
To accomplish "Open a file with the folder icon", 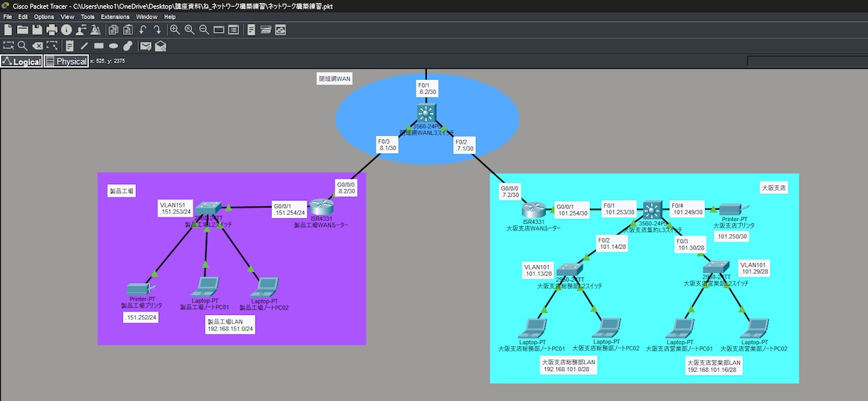I will (23, 30).
